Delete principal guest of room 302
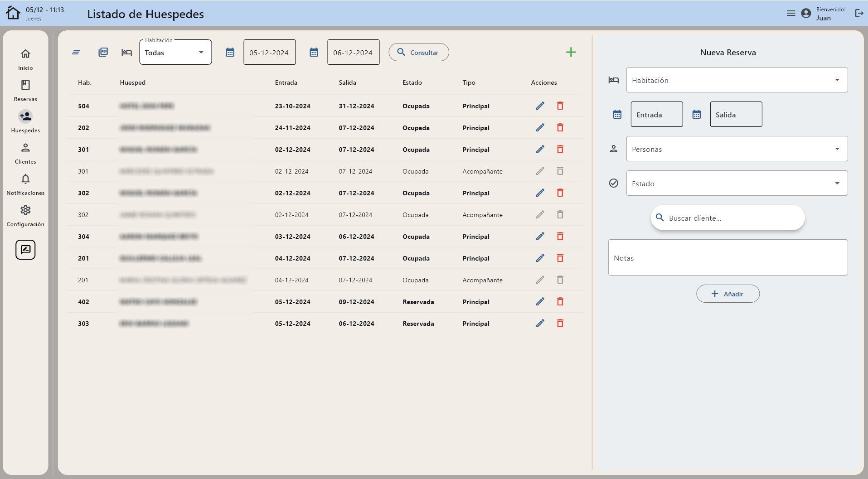Image resolution: width=868 pixels, height=479 pixels. coord(560,193)
